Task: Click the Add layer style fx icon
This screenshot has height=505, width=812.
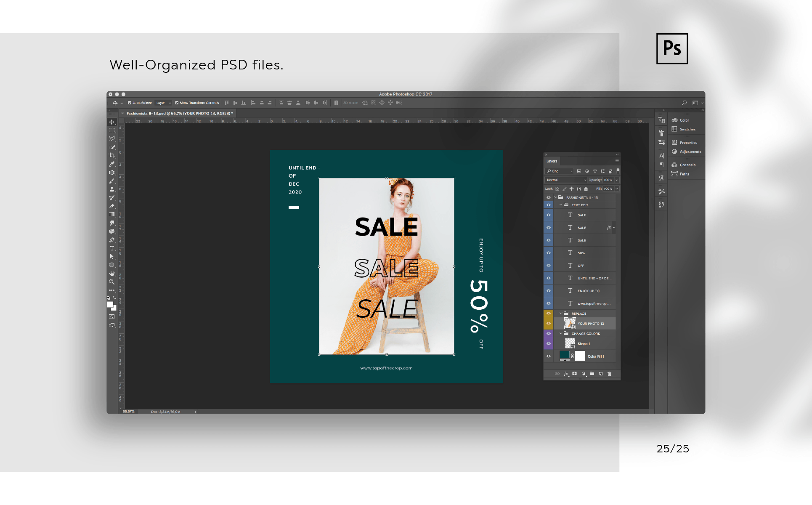Action: [566, 374]
